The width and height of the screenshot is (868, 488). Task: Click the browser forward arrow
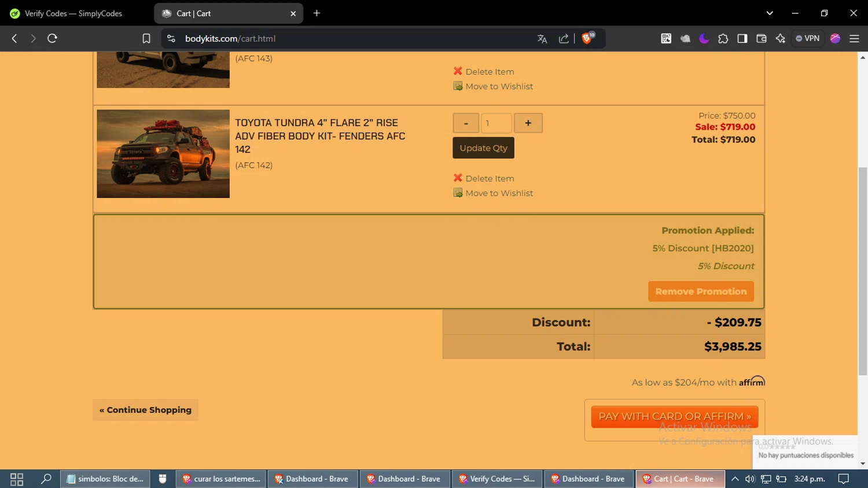pos(33,38)
